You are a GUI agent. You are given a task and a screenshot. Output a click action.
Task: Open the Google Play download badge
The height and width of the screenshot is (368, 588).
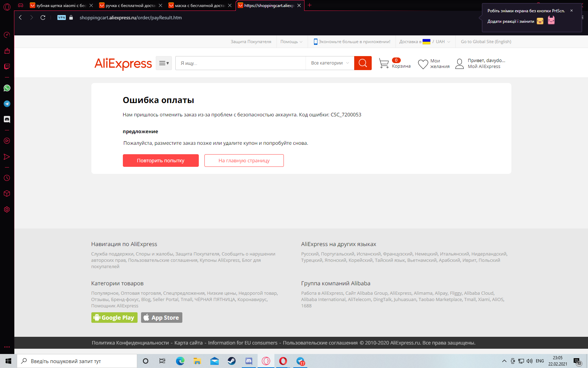(114, 318)
